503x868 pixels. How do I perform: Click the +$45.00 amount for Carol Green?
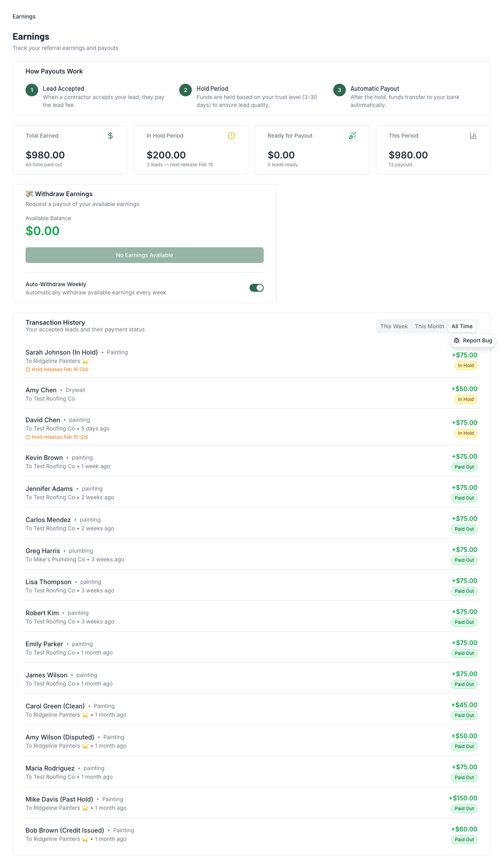coord(464,705)
